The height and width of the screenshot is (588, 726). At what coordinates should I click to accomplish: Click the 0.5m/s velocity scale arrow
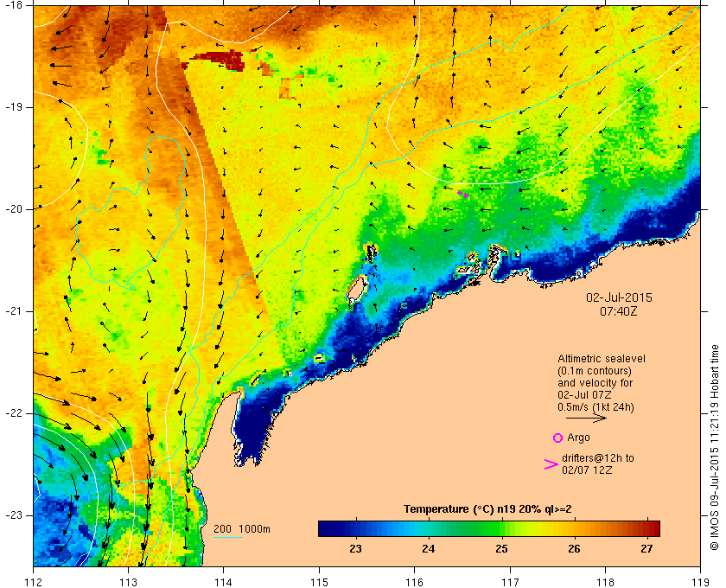click(x=586, y=418)
